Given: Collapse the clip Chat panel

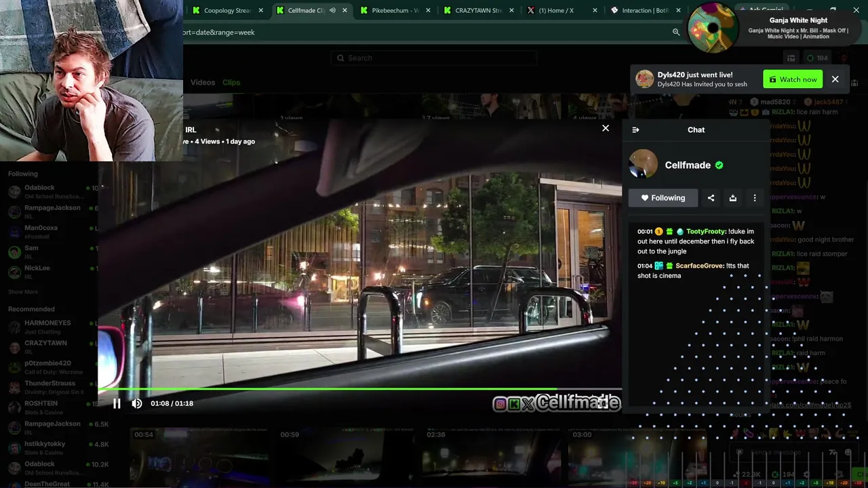Looking at the screenshot, I should coord(635,129).
